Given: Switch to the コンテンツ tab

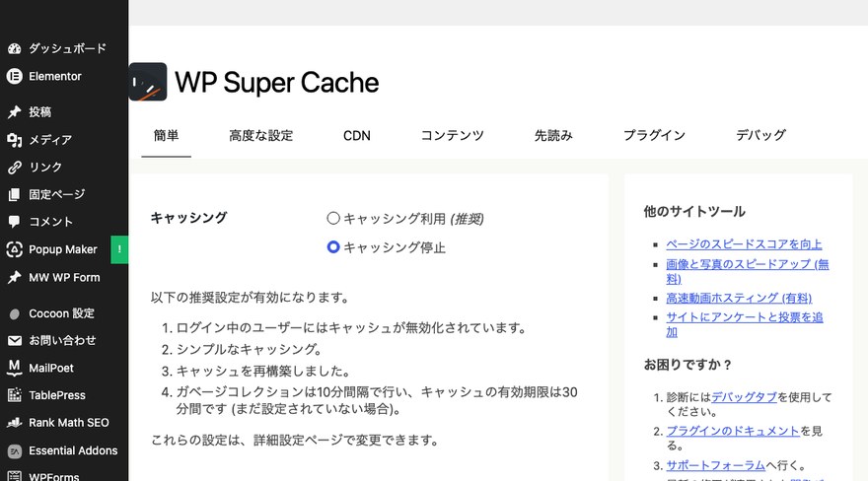Looking at the screenshot, I should 453,135.
